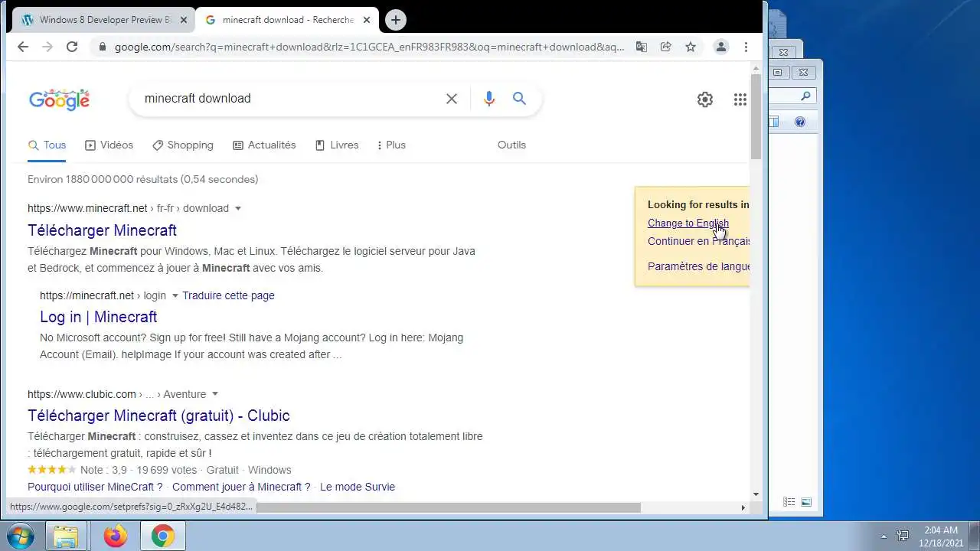
Task: Open the Outils search tools
Action: coord(511,145)
